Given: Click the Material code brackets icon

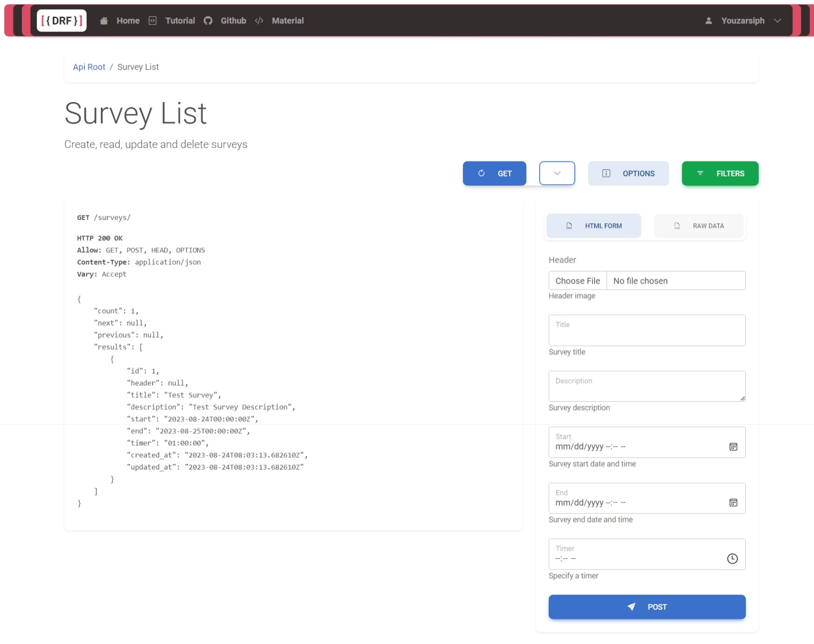Looking at the screenshot, I should 259,20.
